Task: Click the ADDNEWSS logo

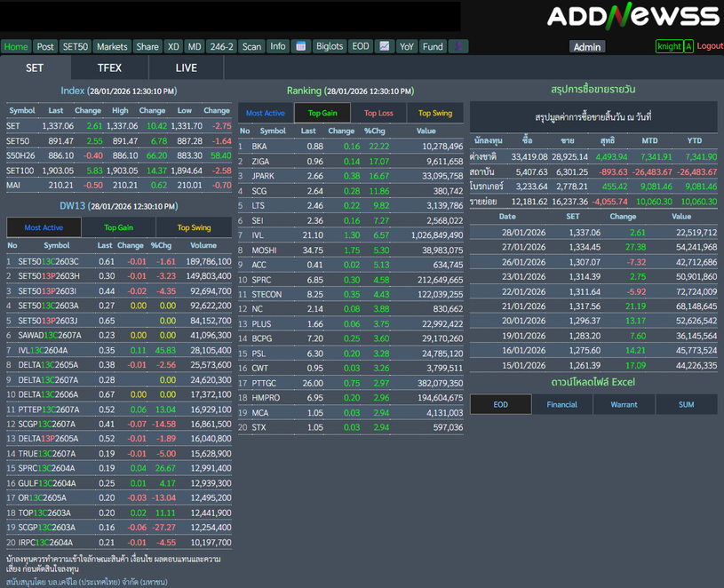Action: [x=633, y=16]
